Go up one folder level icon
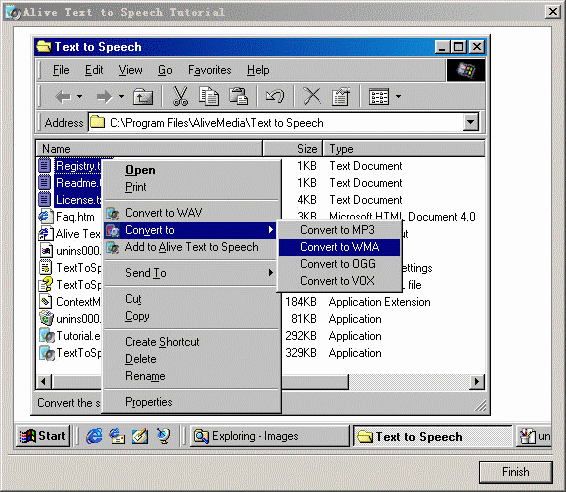566x492 pixels. coord(143,97)
